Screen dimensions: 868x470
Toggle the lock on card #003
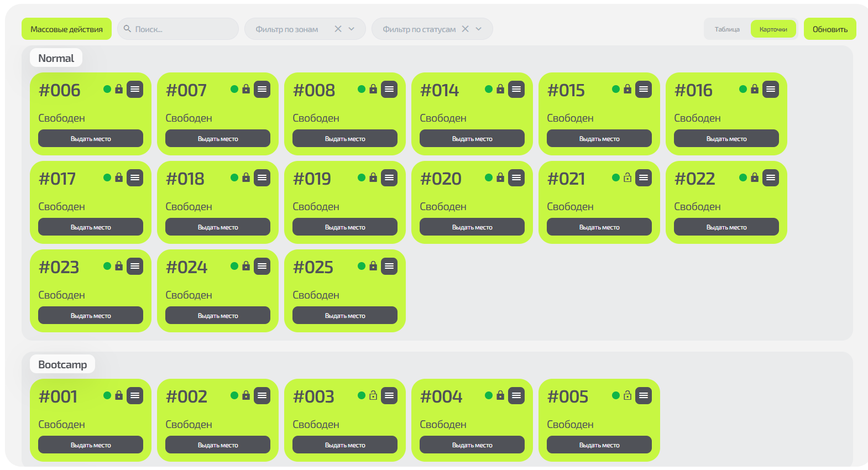[x=373, y=395]
